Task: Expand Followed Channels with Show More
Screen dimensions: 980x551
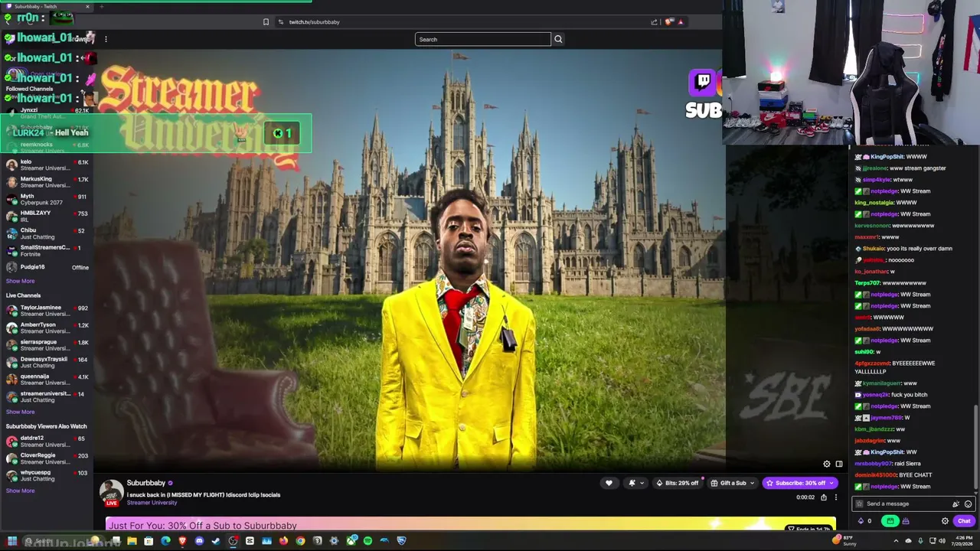Action: point(20,281)
